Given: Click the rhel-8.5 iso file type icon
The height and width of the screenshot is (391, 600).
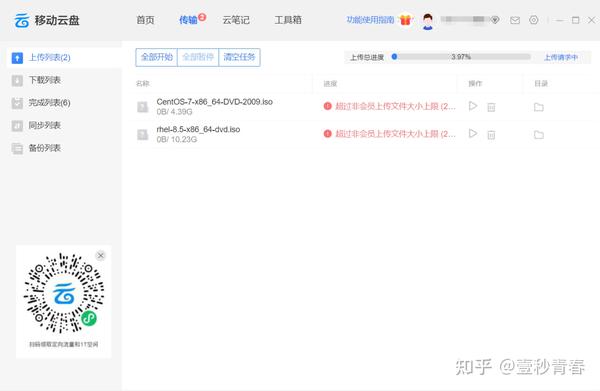Looking at the screenshot, I should 143,134.
